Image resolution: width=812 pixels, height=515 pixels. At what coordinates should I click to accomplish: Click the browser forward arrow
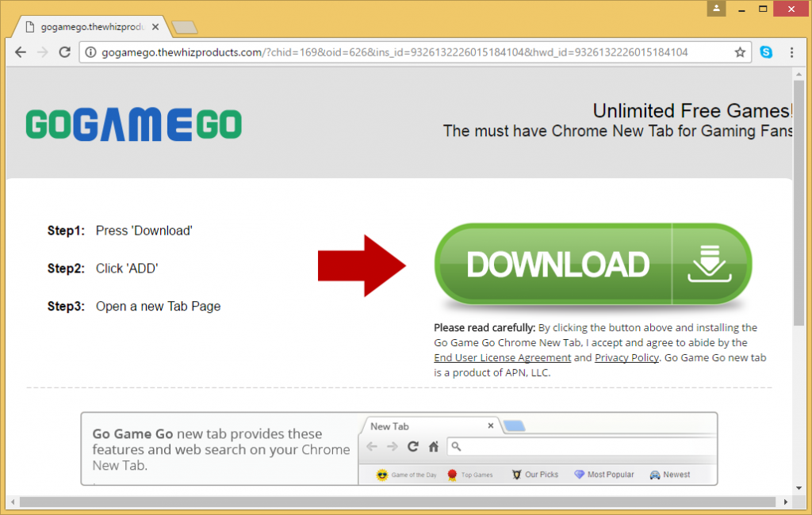43,52
